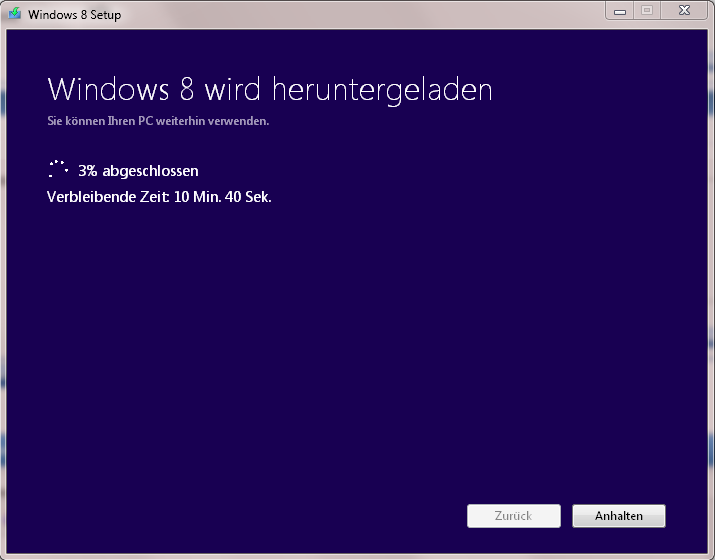The width and height of the screenshot is (715, 560).
Task: Click the "Windows 8 wird heruntergeladen" heading
Action: coord(270,89)
